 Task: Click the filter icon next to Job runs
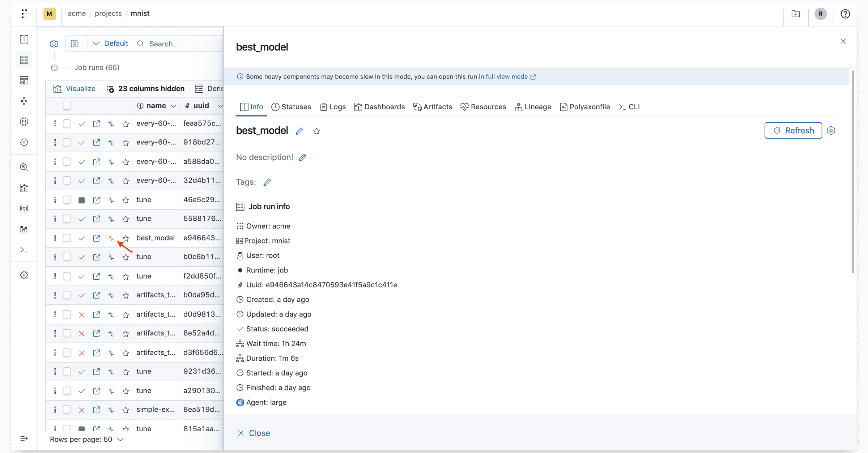click(54, 68)
